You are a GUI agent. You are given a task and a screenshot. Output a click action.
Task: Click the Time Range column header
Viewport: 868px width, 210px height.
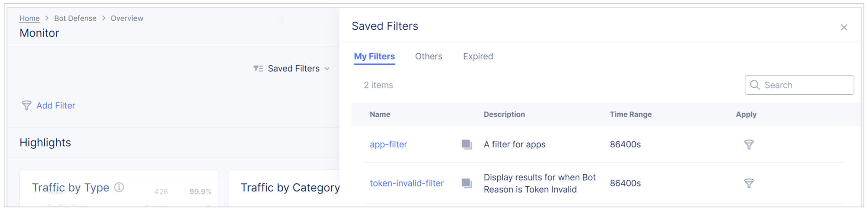click(x=631, y=114)
